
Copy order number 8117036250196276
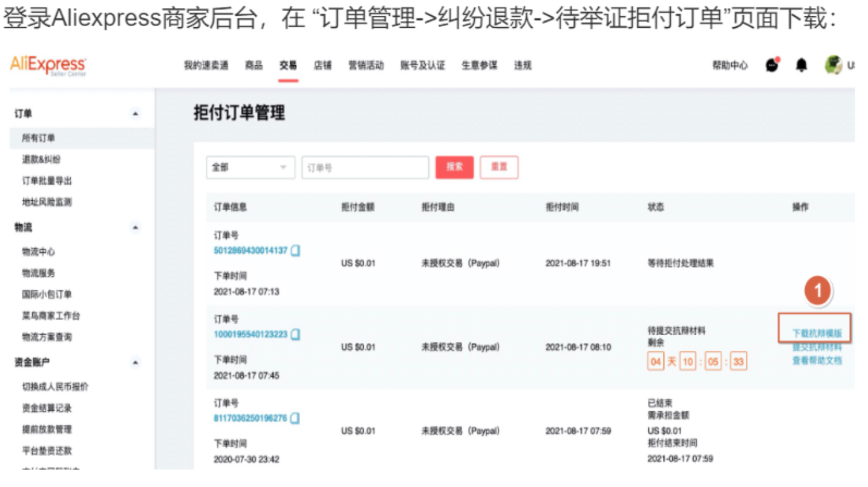[x=295, y=418]
